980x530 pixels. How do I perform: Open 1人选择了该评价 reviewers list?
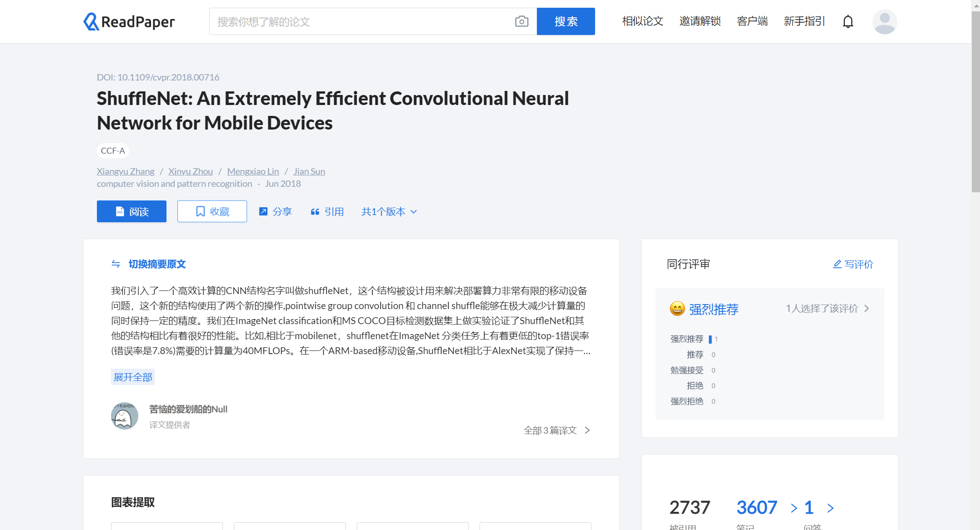[828, 309]
